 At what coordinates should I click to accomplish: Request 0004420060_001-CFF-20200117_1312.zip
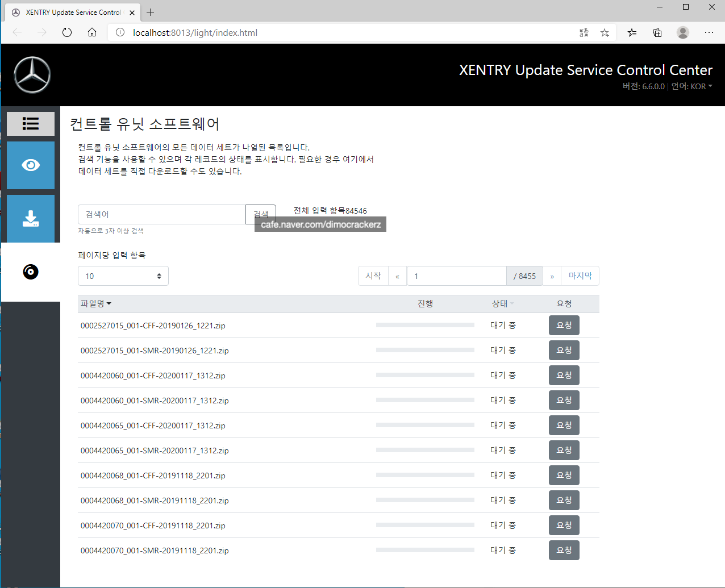[564, 375]
